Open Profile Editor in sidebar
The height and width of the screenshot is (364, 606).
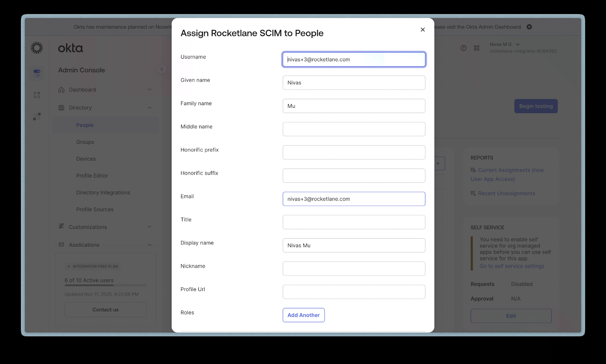pos(92,176)
